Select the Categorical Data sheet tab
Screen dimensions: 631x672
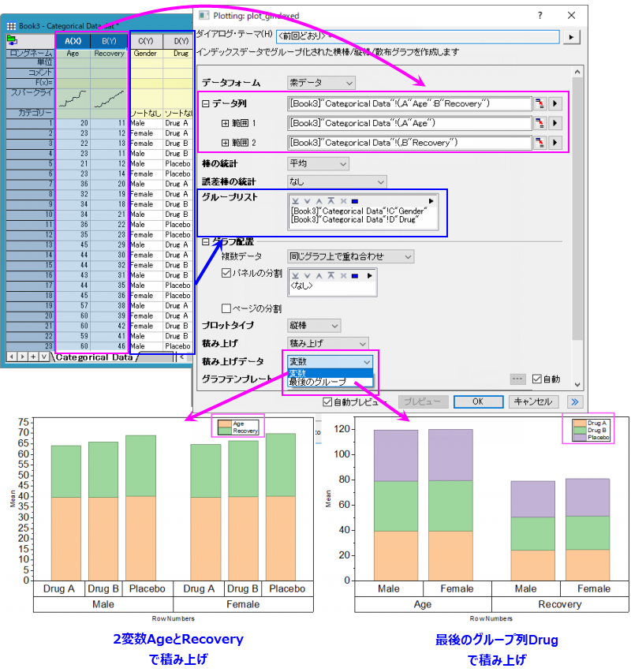[95, 357]
